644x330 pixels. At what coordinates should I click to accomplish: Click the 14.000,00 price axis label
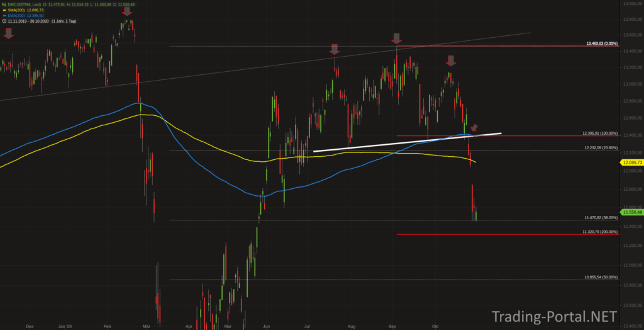point(633,4)
